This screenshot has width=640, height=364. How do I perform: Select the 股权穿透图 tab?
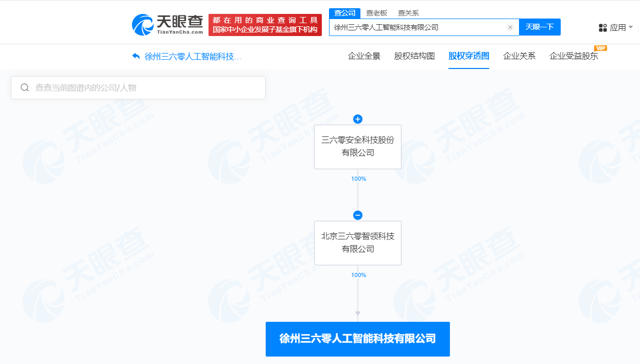coord(469,56)
